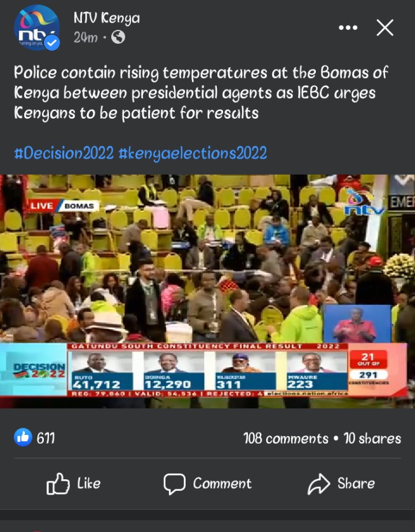The width and height of the screenshot is (415, 532).
Task: Open the #Decision2022 hashtag
Action: point(64,153)
